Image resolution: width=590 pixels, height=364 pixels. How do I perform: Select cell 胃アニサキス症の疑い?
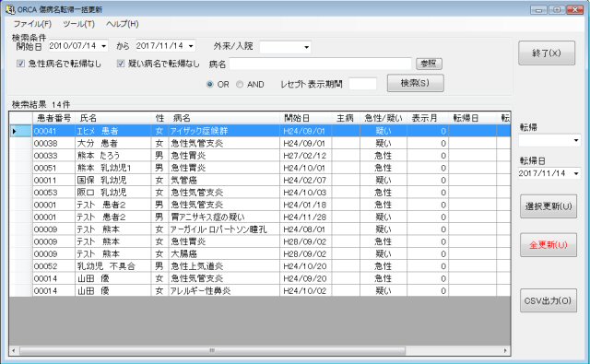tap(224, 217)
